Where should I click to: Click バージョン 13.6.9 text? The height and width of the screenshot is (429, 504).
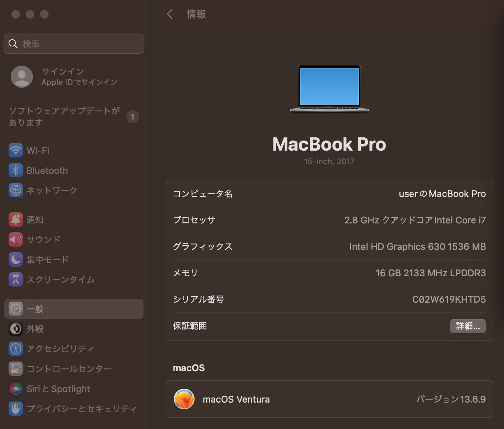[x=451, y=399]
